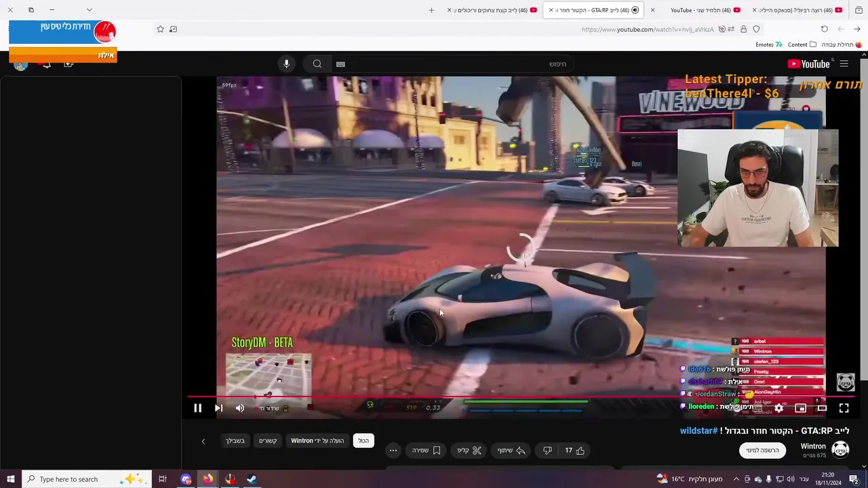Viewport: 868px width, 488px height.
Task: Open the תחילת עבודה bookmark
Action: click(x=842, y=45)
